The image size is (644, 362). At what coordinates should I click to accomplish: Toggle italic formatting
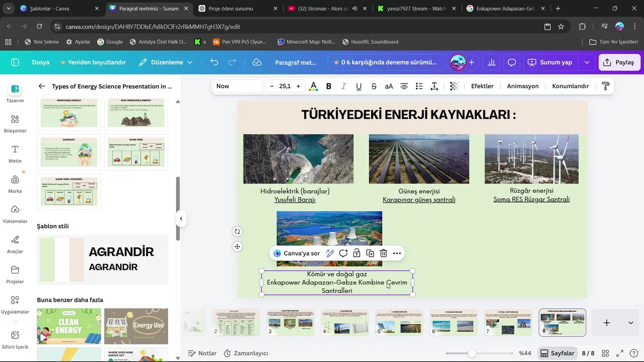tap(344, 86)
